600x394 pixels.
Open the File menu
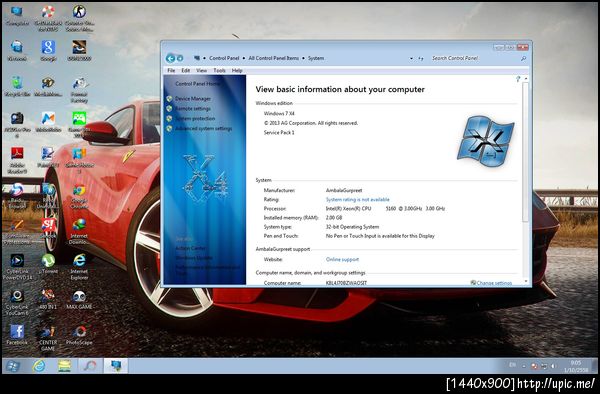pyautogui.click(x=171, y=70)
